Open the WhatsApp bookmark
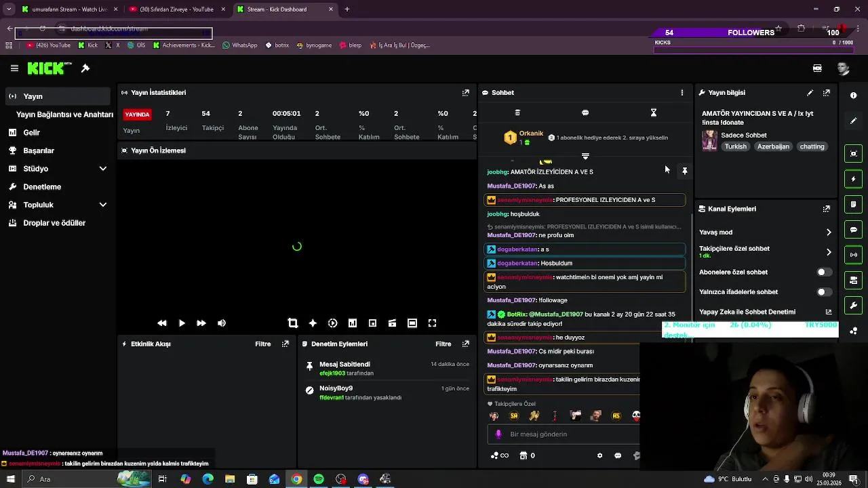868x488 pixels. 239,45
